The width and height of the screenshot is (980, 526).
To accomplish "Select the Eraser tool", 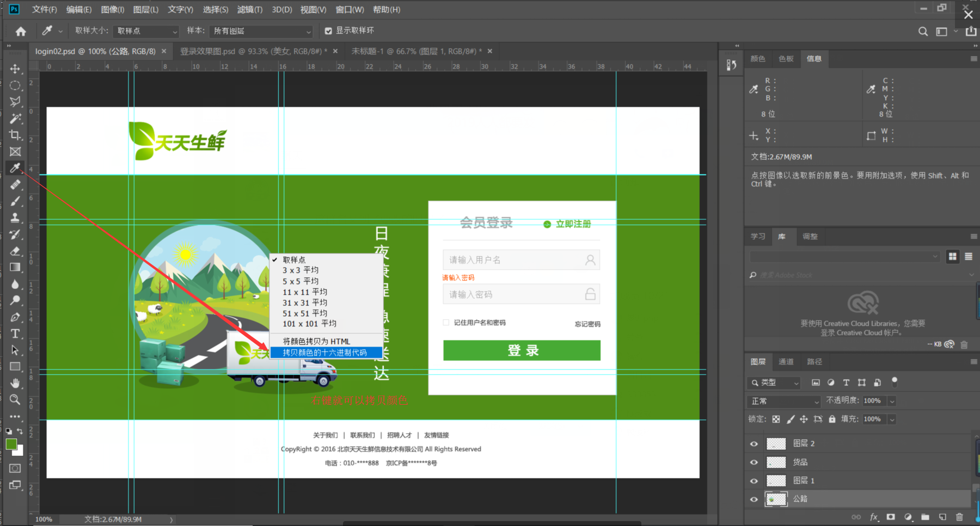I will click(15, 251).
